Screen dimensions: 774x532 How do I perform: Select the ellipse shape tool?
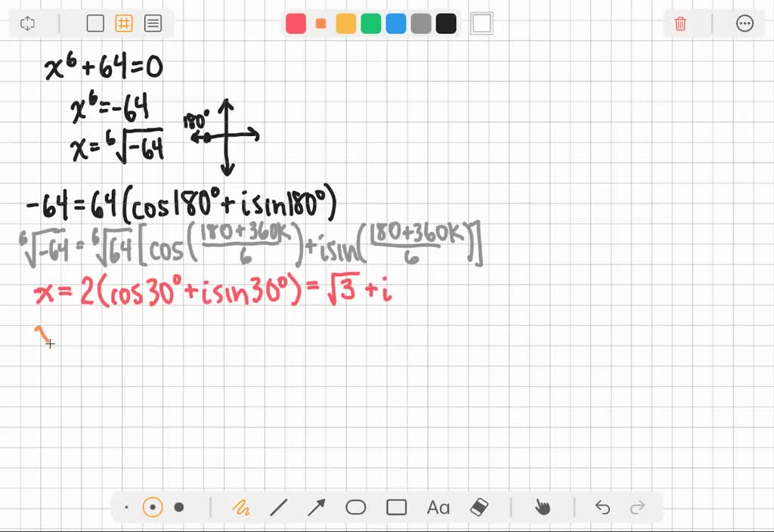coord(356,507)
